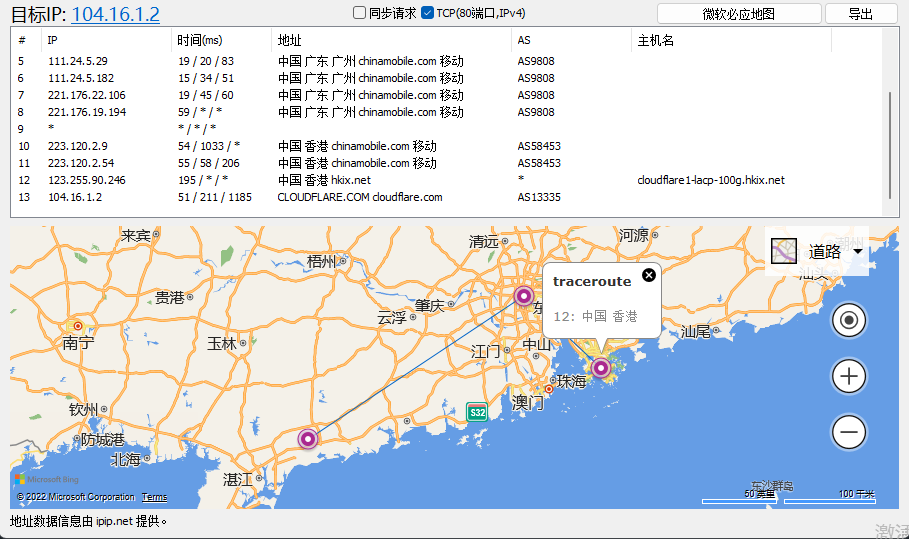Click the address 中国 香港 hkix.net
Viewport: 909px width, 539px height.
pyautogui.click(x=324, y=180)
